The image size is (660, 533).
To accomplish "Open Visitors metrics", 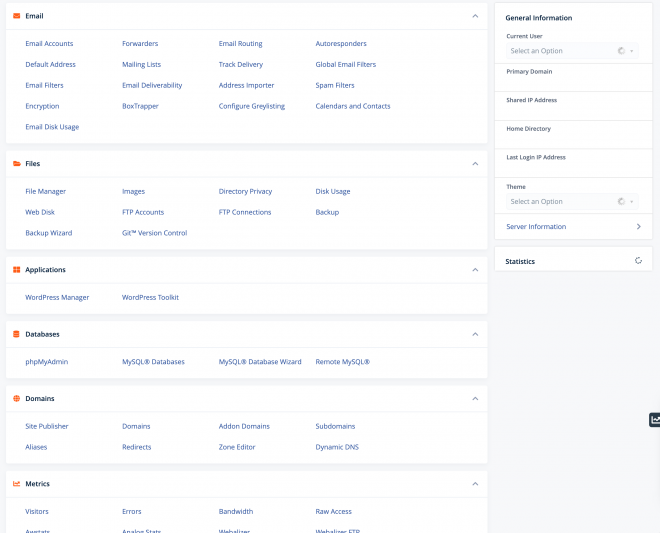I will [x=37, y=512].
